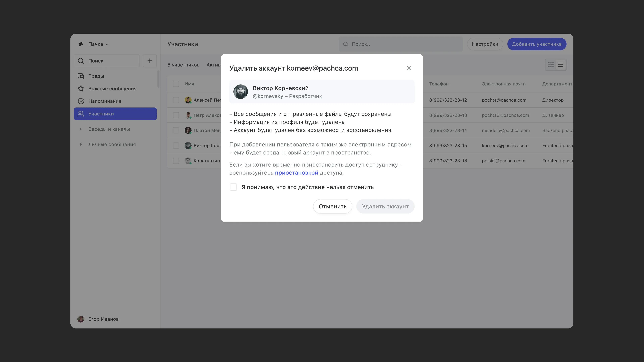Close the delete account dialog with X
Viewport: 644px width, 362px height.
(409, 68)
